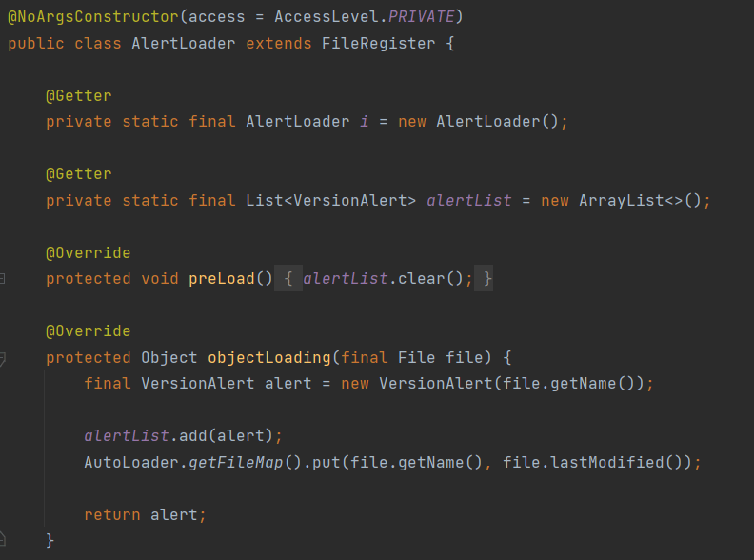
Task: Click the return keyword in objectLoading
Action: point(112,514)
